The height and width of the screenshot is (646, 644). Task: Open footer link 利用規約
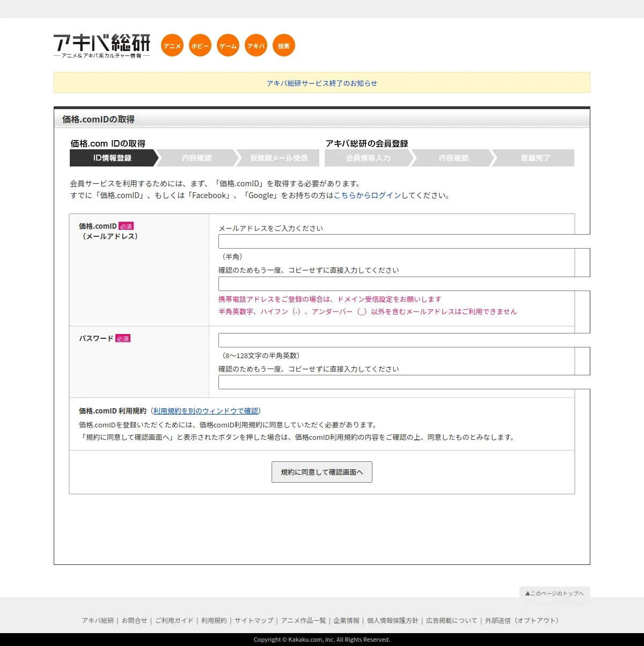pos(214,620)
